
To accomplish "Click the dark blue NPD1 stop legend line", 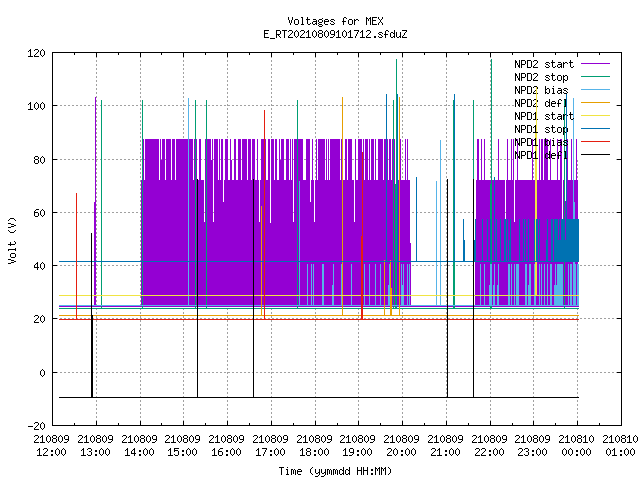I will click(596, 129).
